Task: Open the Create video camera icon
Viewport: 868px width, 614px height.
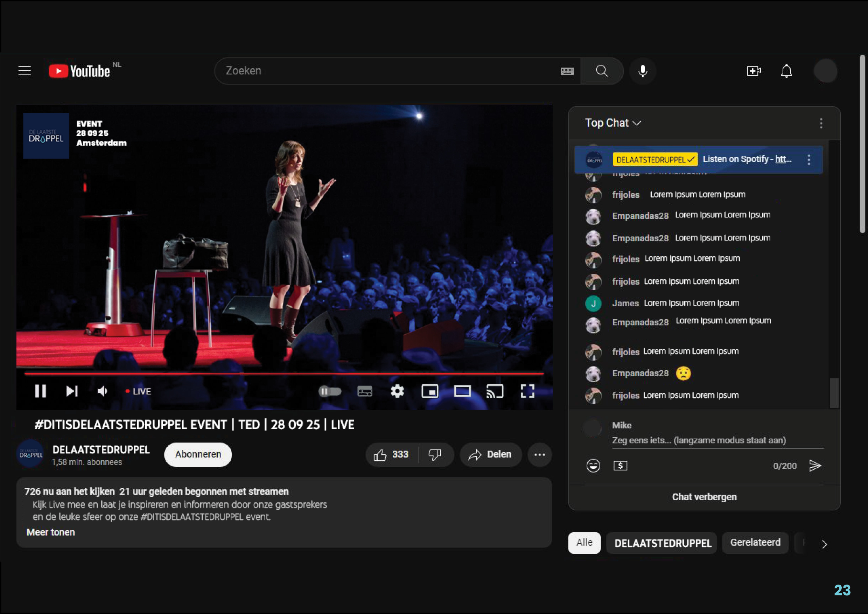Action: click(754, 71)
